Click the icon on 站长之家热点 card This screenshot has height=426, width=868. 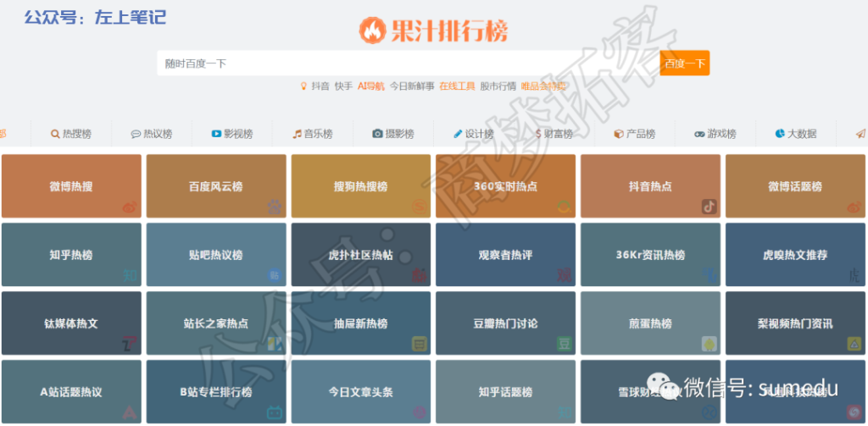pos(275,344)
